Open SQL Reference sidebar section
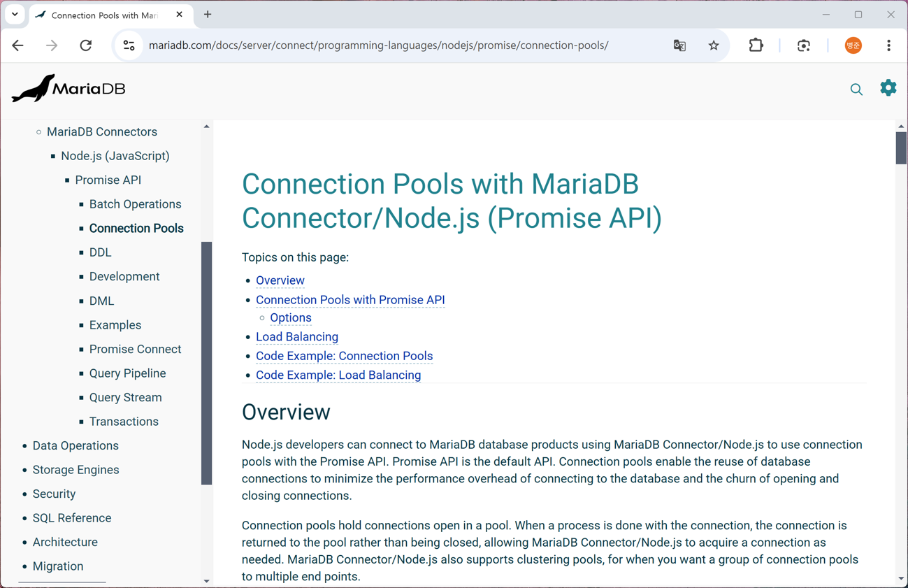 pyautogui.click(x=72, y=518)
